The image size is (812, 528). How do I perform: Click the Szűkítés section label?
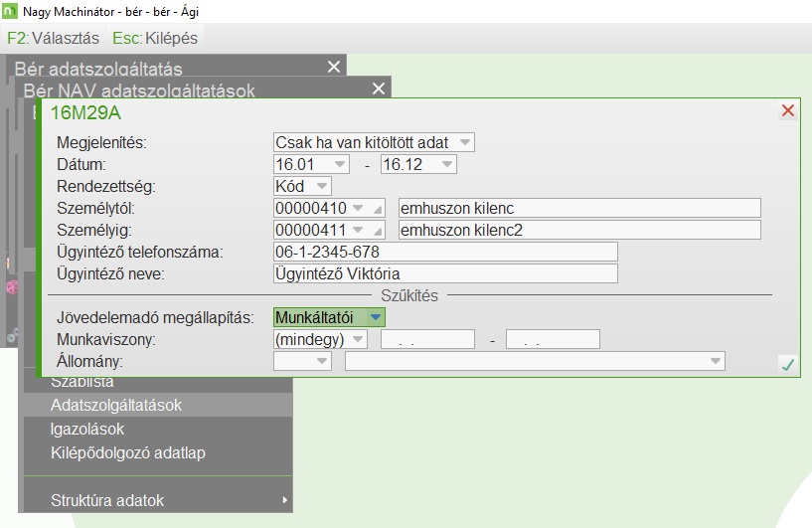pos(409,295)
